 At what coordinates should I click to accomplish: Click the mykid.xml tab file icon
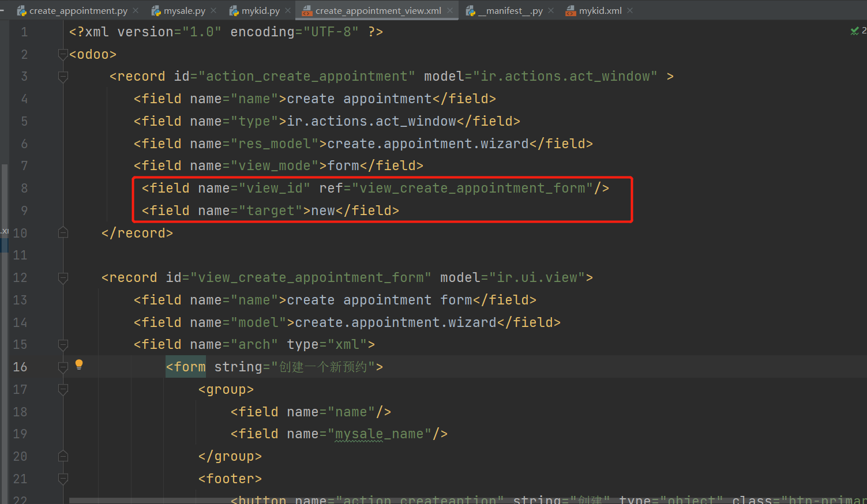tap(571, 10)
